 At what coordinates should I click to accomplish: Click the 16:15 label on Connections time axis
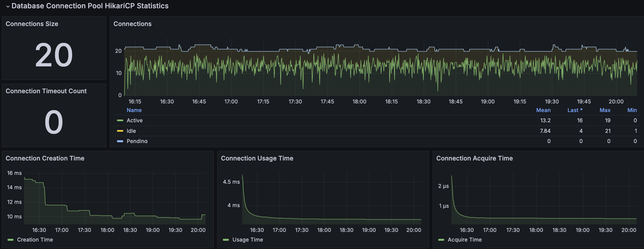[x=135, y=102]
